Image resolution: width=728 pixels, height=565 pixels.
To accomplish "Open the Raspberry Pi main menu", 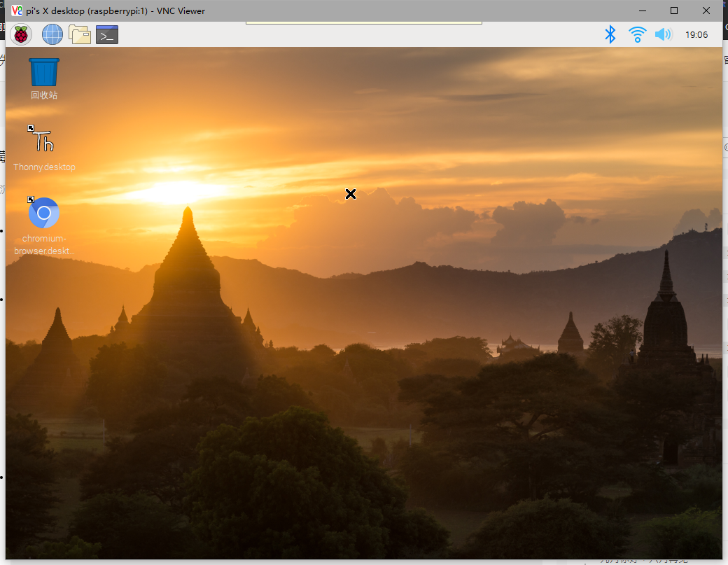I will 21,34.
